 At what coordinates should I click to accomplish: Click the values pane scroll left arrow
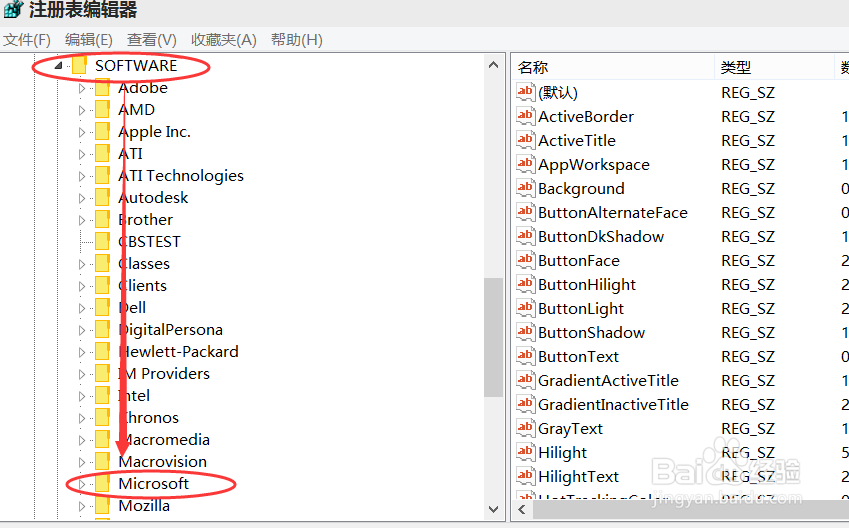click(x=522, y=510)
